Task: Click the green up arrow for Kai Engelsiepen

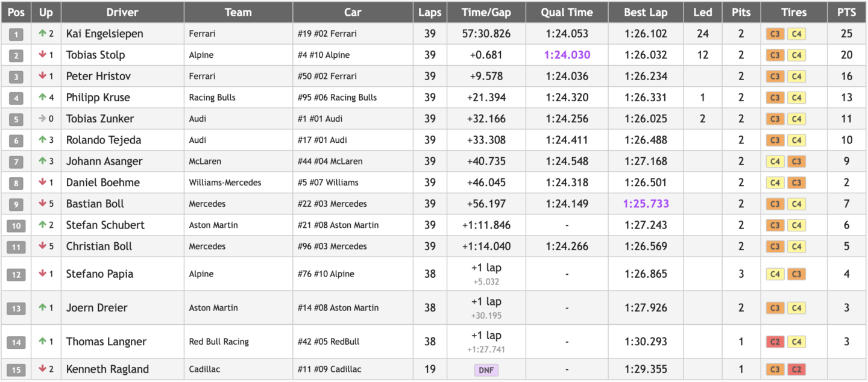Action: click(42, 34)
